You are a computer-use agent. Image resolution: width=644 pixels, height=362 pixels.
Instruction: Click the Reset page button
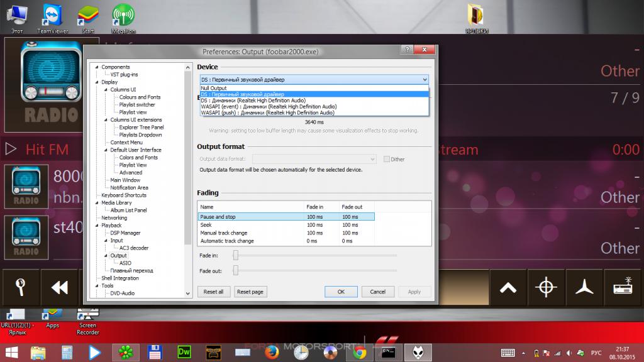tap(250, 292)
